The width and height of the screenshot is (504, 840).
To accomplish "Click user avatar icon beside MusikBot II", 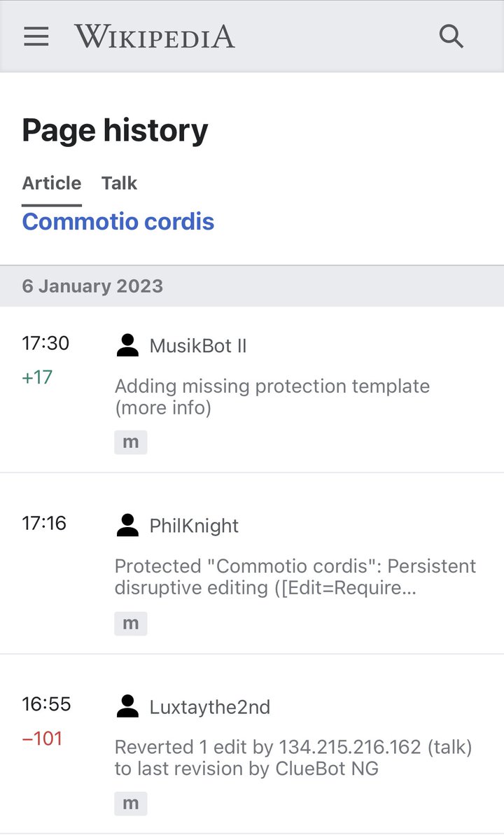I will (127, 346).
